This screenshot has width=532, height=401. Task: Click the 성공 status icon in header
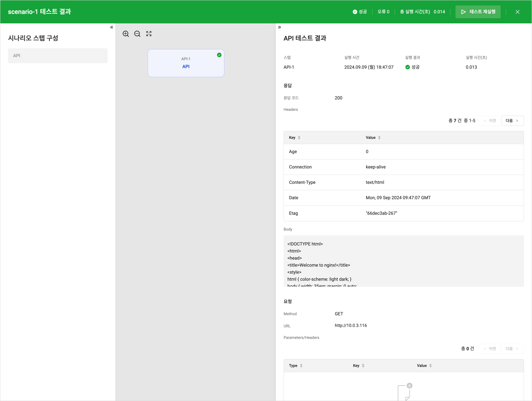pyautogui.click(x=355, y=12)
